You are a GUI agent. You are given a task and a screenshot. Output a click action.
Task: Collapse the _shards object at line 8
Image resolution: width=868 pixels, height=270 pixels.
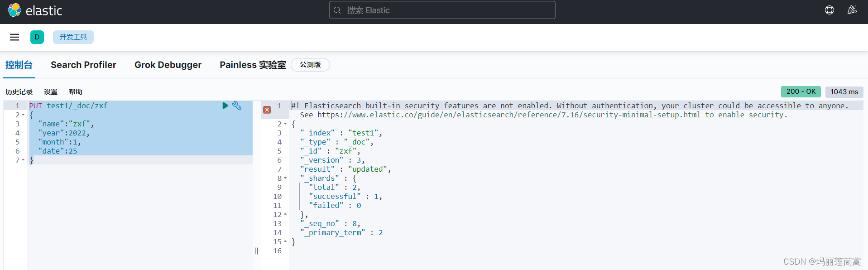click(x=285, y=178)
